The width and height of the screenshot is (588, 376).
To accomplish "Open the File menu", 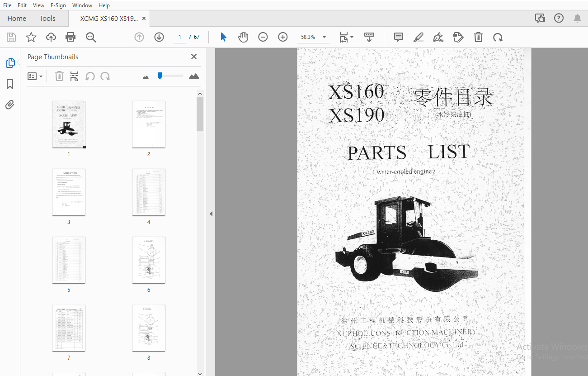I will (x=7, y=5).
